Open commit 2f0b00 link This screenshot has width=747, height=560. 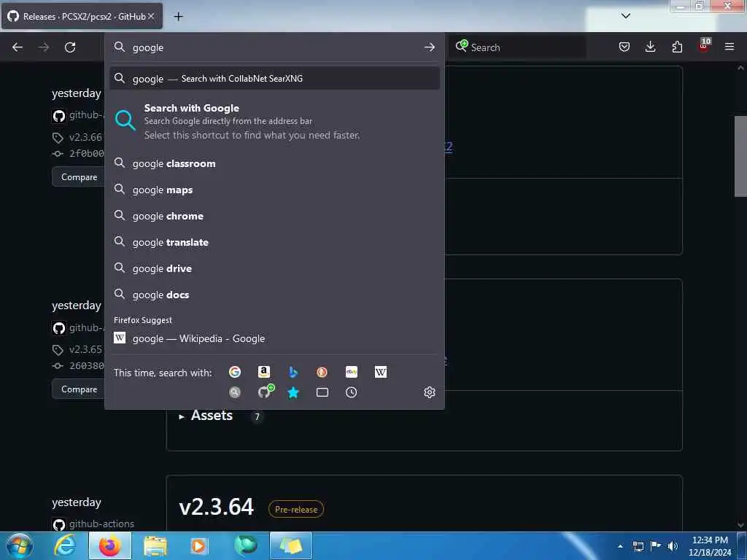pyautogui.click(x=86, y=153)
